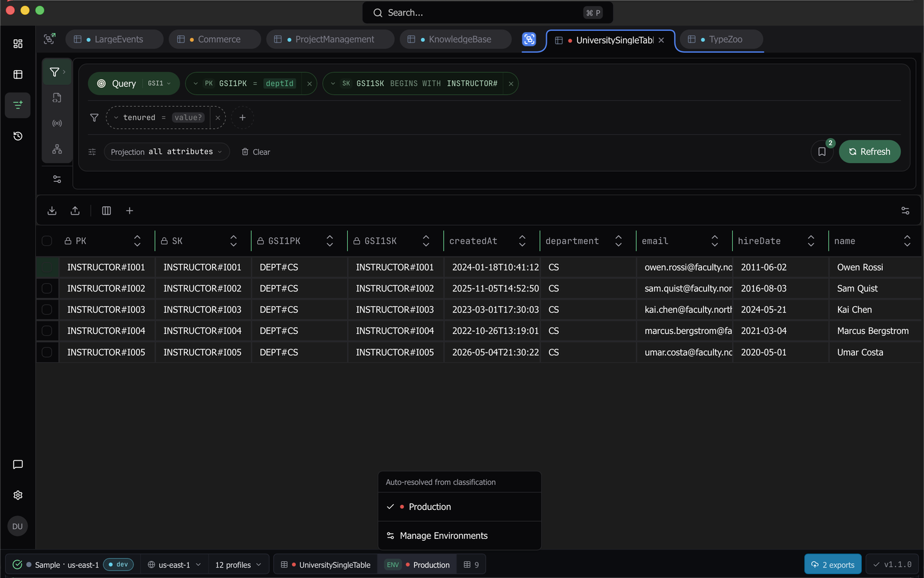Choose Manage Environments menu entry
This screenshot has width=924, height=578.
[x=459, y=536]
